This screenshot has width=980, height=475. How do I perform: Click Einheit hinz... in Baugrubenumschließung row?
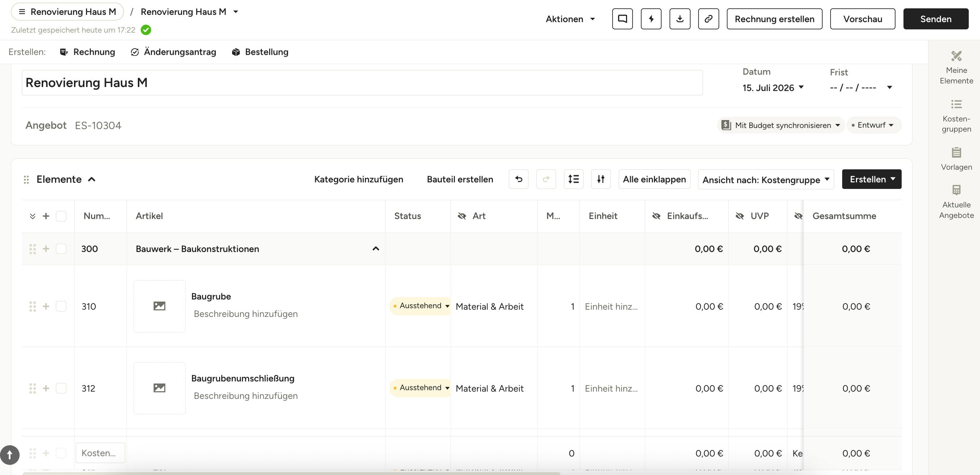(x=611, y=388)
